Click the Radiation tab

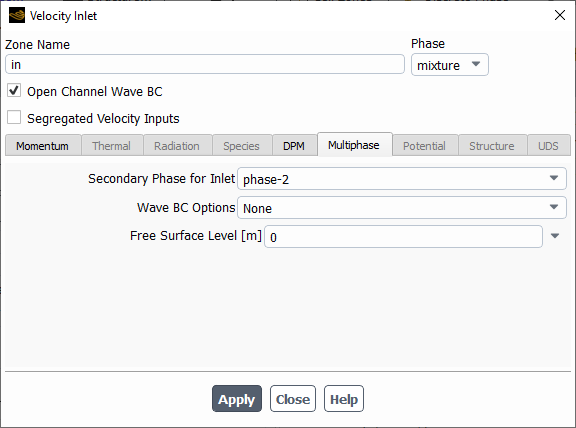[177, 146]
